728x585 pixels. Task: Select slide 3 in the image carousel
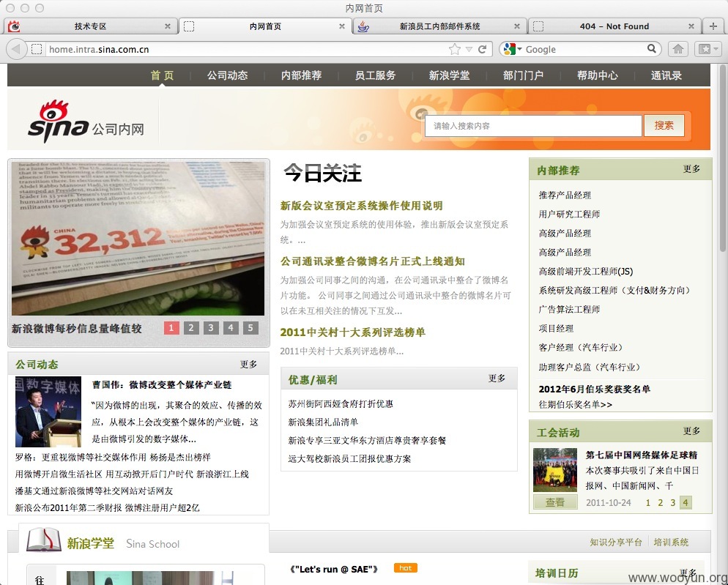[x=211, y=328]
